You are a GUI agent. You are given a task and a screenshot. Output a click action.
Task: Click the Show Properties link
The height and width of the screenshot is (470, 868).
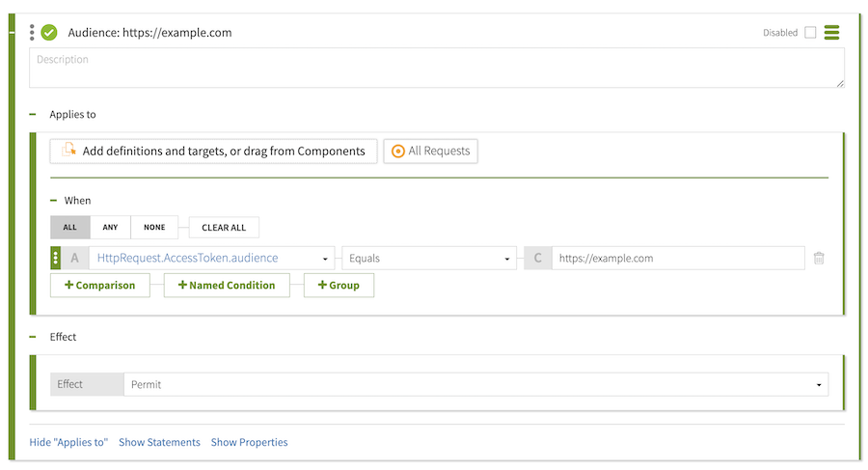coord(249,442)
